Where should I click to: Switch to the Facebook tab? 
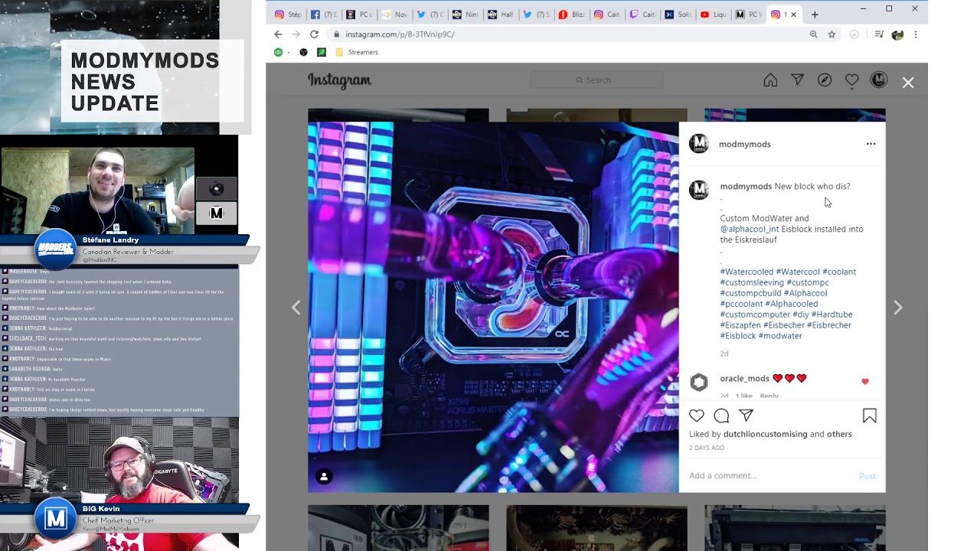point(324,15)
